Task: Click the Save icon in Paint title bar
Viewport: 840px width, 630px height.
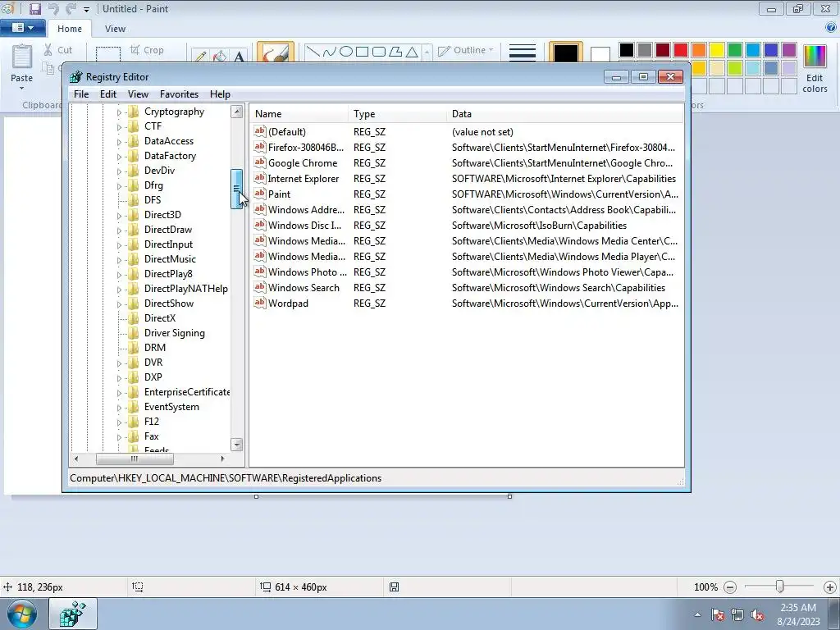Action: pyautogui.click(x=34, y=8)
